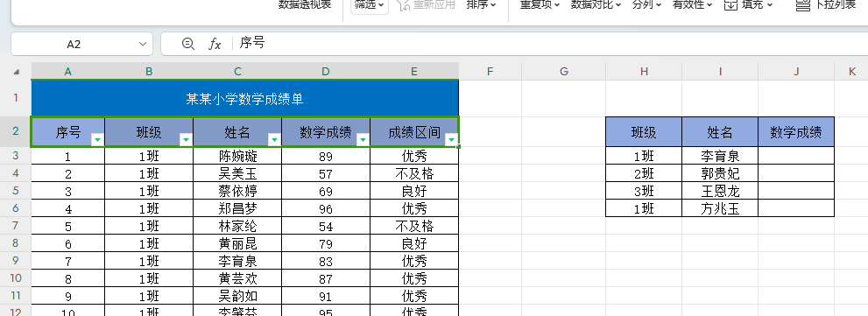Click the 数据透视表 pivot table button
Image resolution: width=868 pixels, height=316 pixels.
tap(305, 4)
